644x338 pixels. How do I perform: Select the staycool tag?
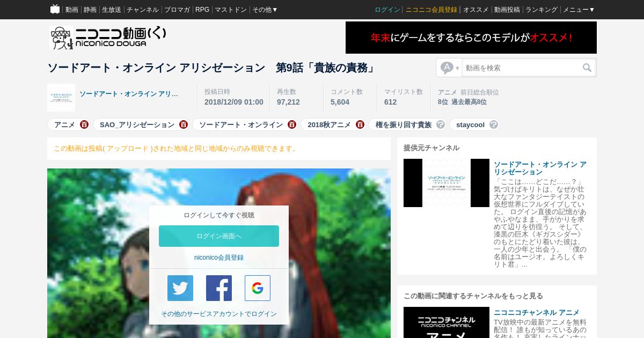click(x=470, y=124)
